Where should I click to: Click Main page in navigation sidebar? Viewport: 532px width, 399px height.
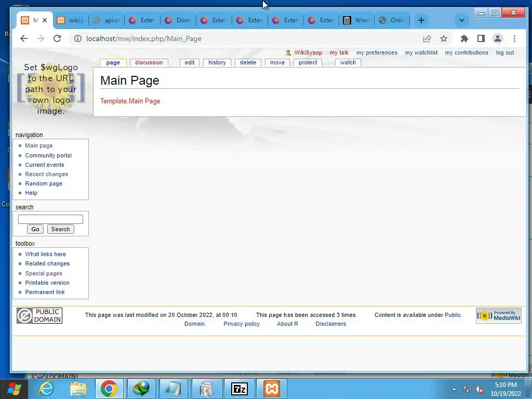(38, 145)
